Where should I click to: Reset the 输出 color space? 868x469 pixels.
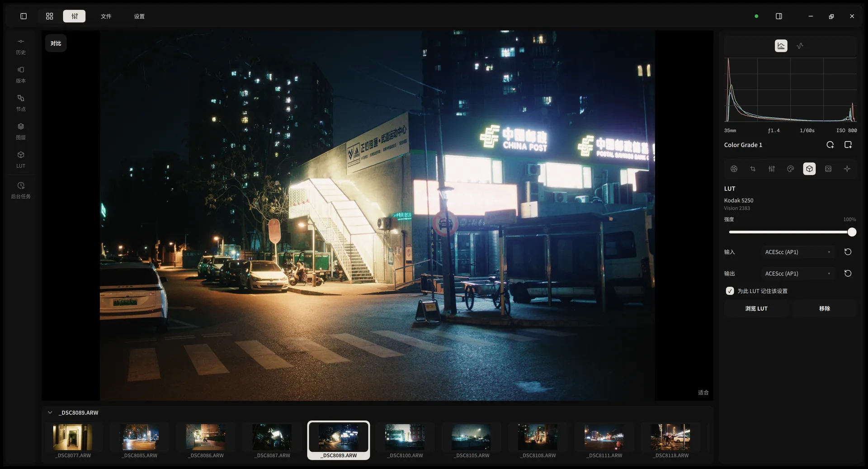click(848, 274)
